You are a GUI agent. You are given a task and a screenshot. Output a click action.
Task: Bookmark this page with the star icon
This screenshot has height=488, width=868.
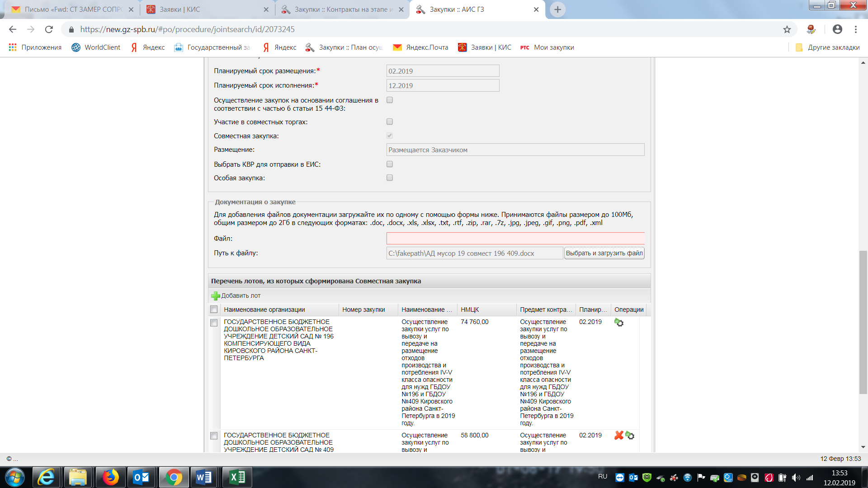point(787,29)
